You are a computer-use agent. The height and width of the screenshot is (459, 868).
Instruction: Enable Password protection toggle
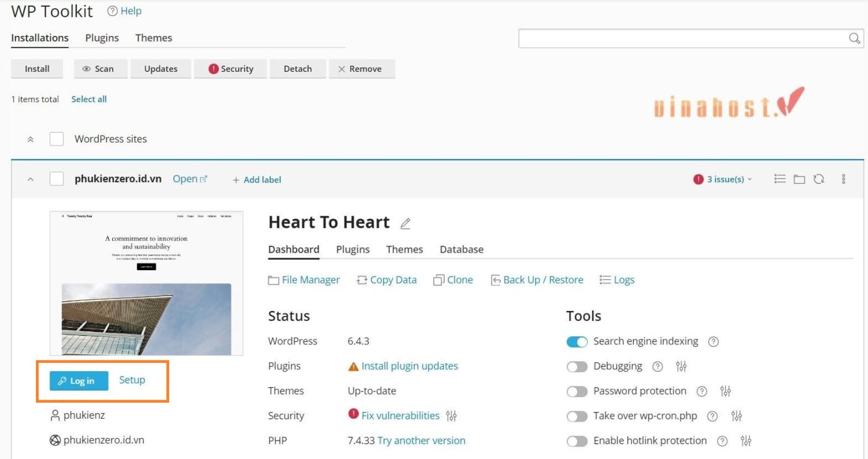pyautogui.click(x=577, y=391)
